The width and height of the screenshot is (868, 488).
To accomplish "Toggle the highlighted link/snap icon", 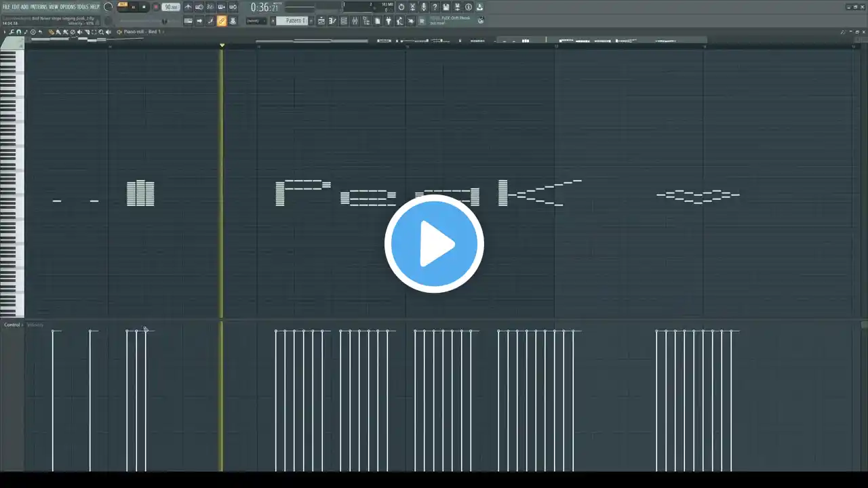I will [222, 20].
